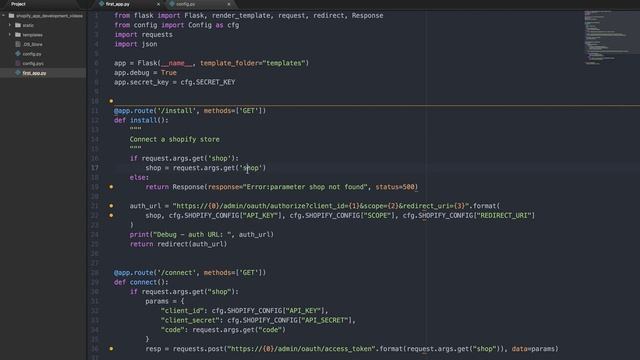
Task: Select the static folder name in tree
Action: pos(28,25)
